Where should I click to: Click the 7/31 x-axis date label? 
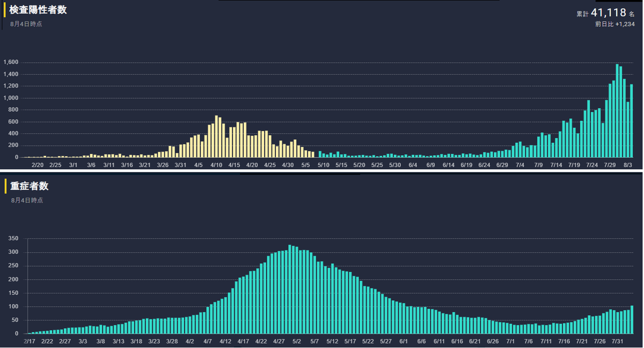[618, 341]
